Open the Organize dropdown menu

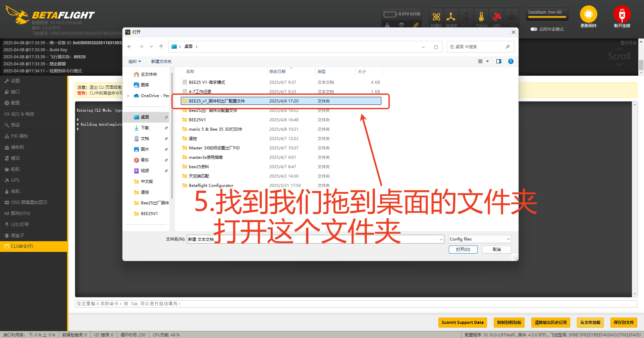coord(135,61)
